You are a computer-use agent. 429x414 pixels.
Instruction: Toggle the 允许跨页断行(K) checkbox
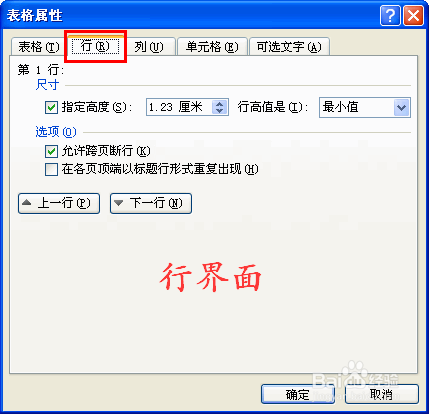point(51,151)
